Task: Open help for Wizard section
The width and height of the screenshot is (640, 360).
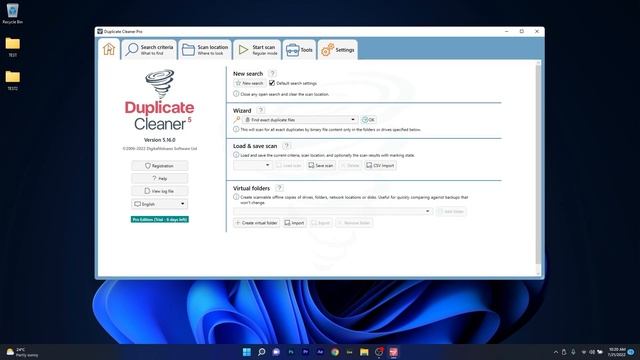Action: (261, 110)
